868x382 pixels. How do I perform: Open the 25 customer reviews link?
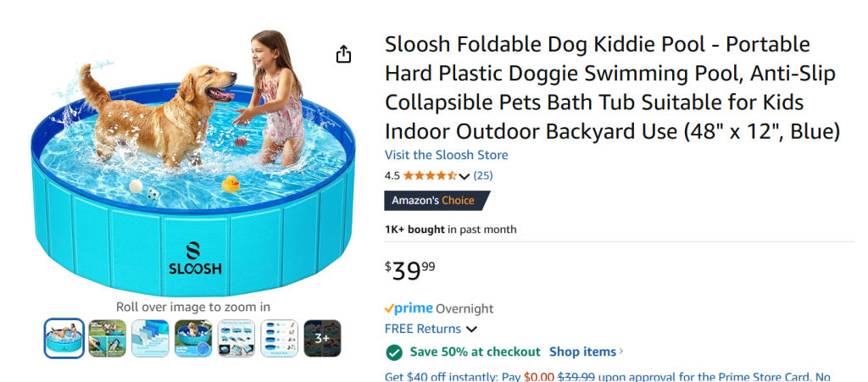[x=483, y=176]
